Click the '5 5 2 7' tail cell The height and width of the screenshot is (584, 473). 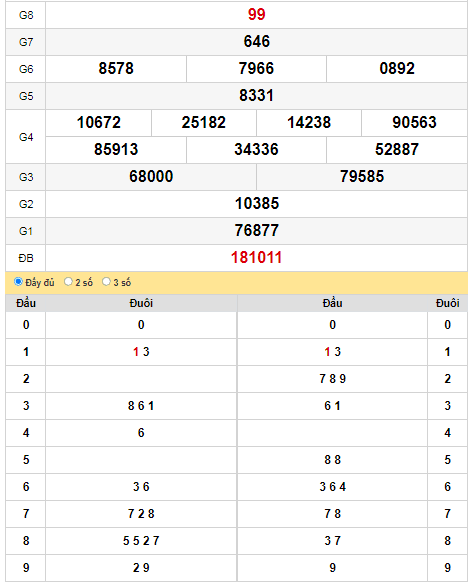tap(141, 541)
